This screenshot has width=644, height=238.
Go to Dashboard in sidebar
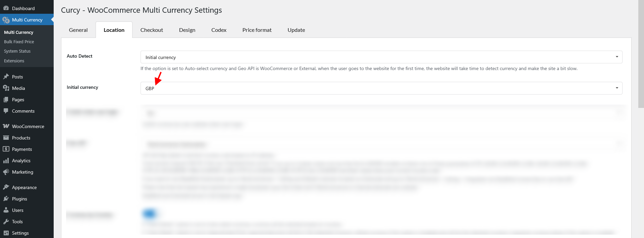(x=27, y=8)
